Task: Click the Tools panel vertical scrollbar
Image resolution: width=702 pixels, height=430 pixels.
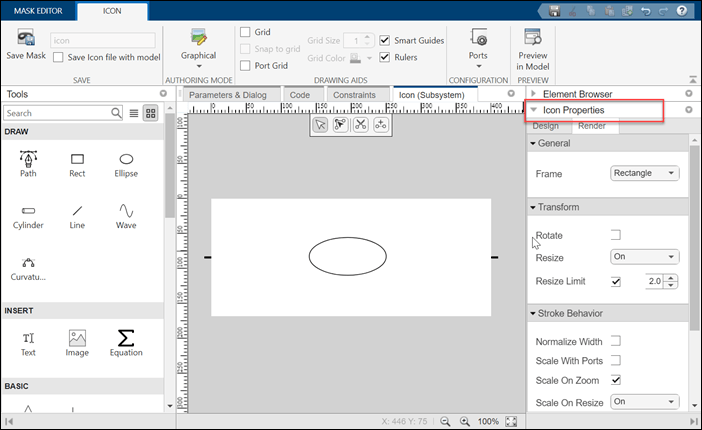Action: pos(169,166)
